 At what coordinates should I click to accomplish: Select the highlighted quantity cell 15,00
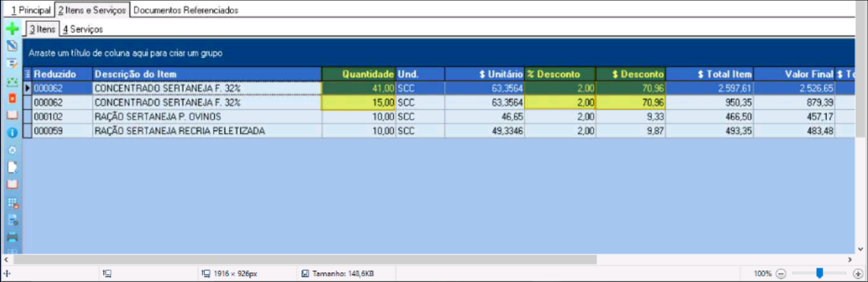(359, 103)
